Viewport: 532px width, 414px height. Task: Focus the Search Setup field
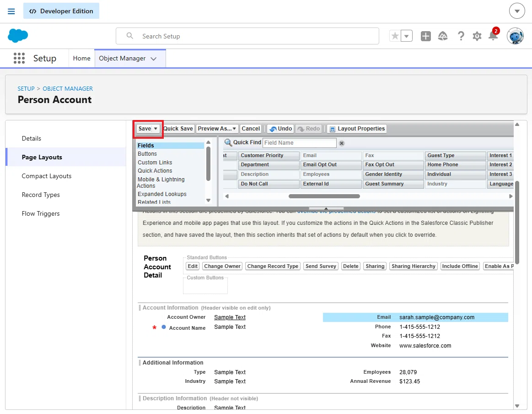[247, 36]
